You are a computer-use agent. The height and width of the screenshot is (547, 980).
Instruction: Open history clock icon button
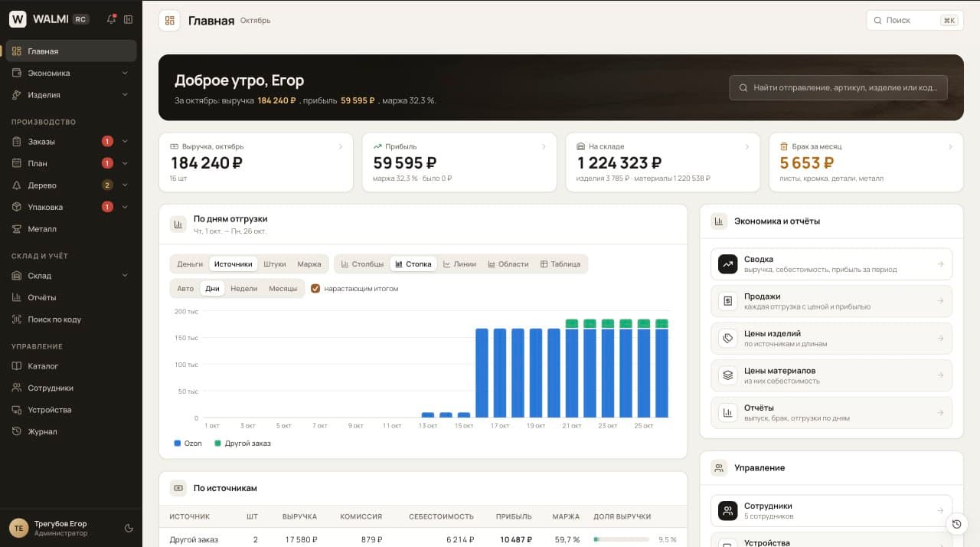[956, 524]
